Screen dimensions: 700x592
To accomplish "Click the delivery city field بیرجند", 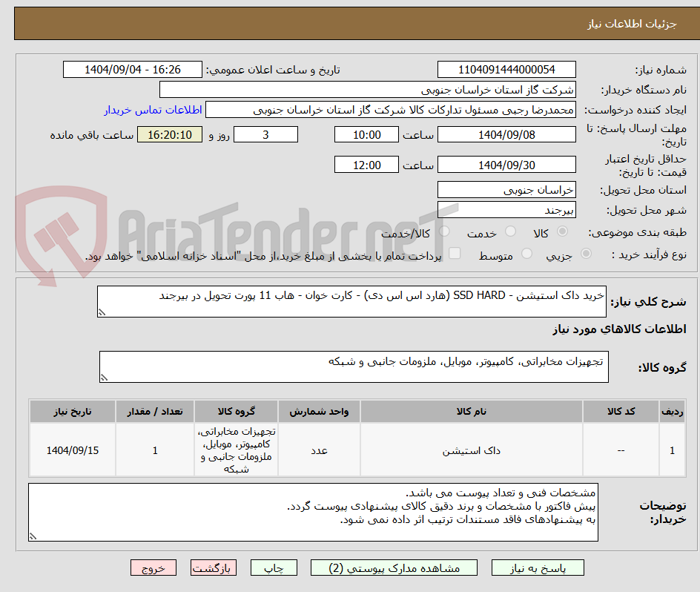I will point(506,210).
